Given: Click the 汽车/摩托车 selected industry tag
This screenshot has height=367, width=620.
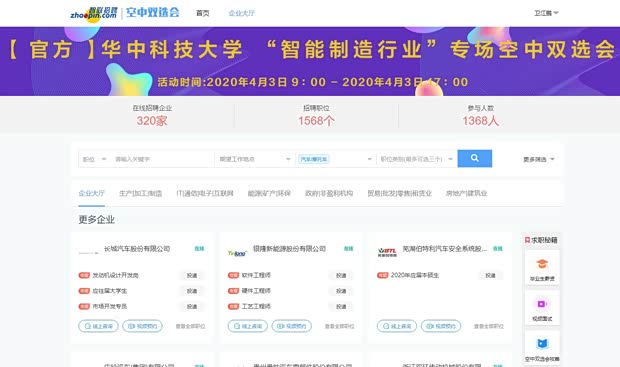Looking at the screenshot, I should tap(314, 159).
